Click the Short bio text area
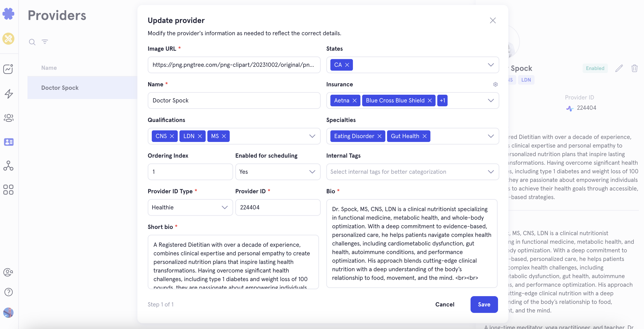This screenshot has width=644, height=329. (233, 262)
